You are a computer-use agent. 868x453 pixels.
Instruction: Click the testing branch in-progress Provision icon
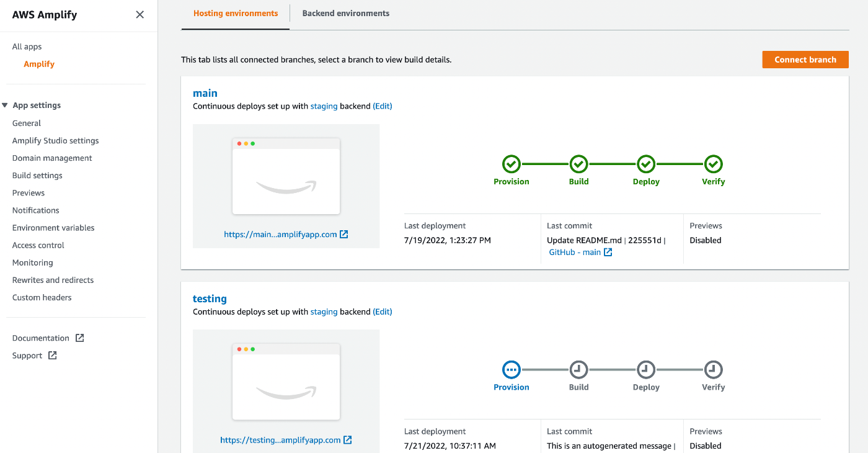pyautogui.click(x=511, y=370)
